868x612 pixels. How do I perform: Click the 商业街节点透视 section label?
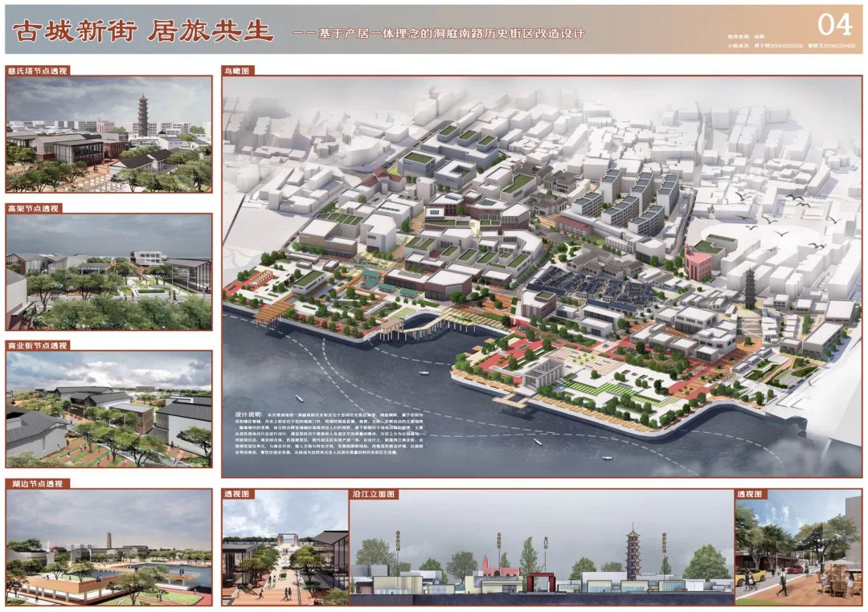tap(38, 345)
